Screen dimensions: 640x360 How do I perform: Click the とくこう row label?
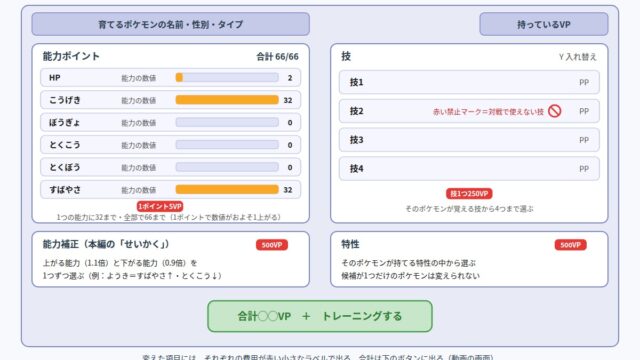pos(64,145)
